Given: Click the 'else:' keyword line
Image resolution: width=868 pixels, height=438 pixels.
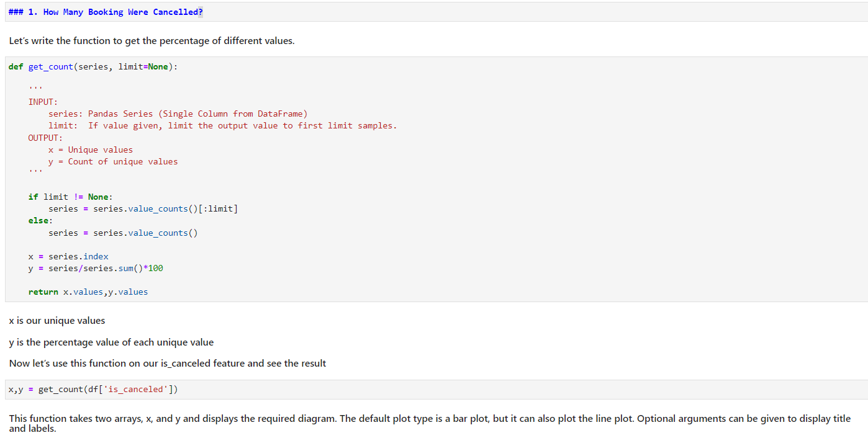Looking at the screenshot, I should (x=40, y=220).
